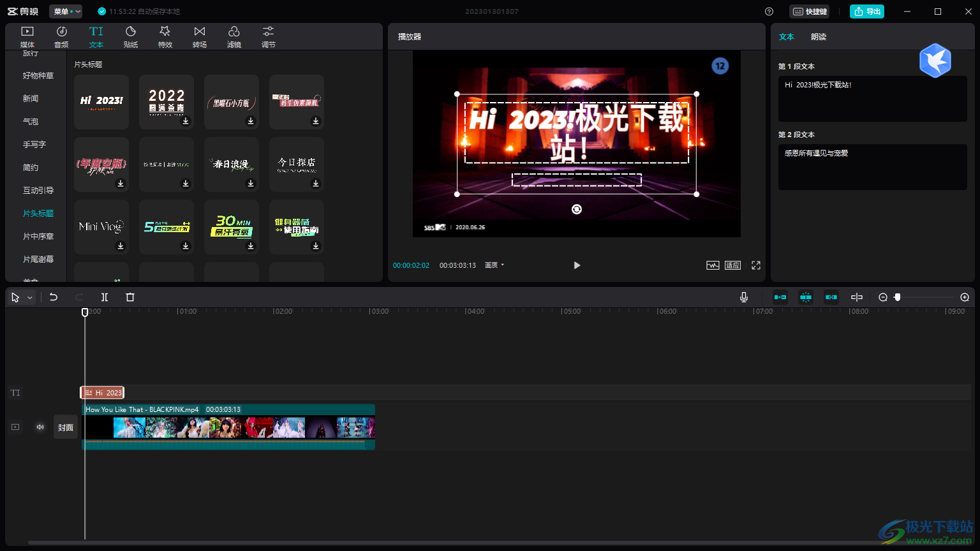Toggle the preview axis icon
Image resolution: width=980 pixels, height=551 pixels.
(x=857, y=297)
